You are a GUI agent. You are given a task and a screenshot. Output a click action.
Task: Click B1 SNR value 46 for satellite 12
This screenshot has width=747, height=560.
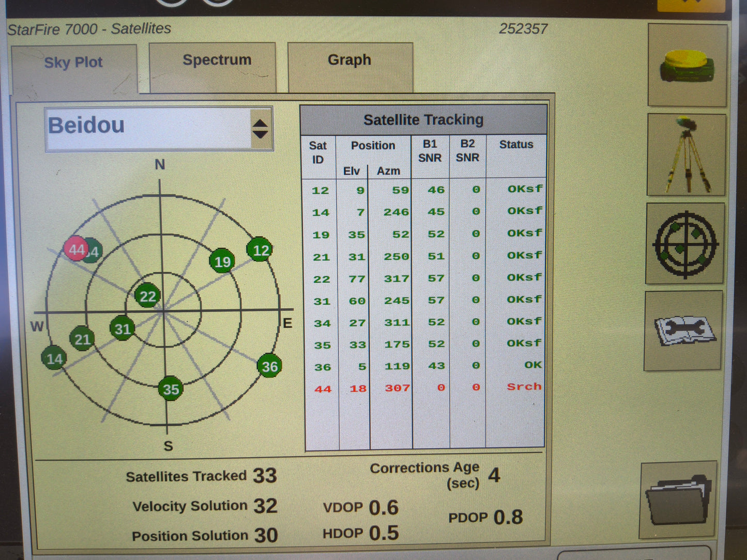436,190
